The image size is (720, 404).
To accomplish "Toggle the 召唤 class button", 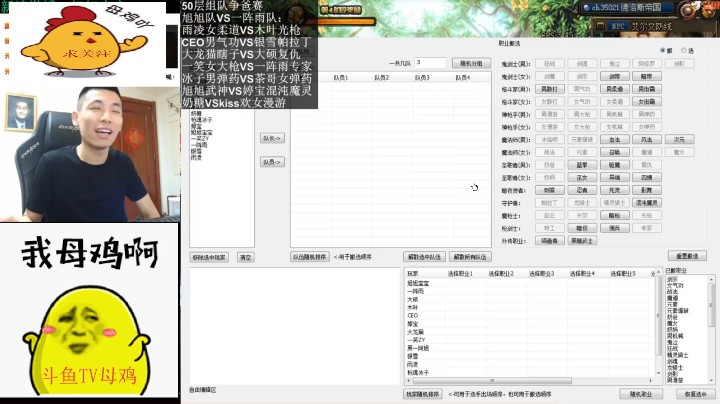I will pyautogui.click(x=614, y=152).
